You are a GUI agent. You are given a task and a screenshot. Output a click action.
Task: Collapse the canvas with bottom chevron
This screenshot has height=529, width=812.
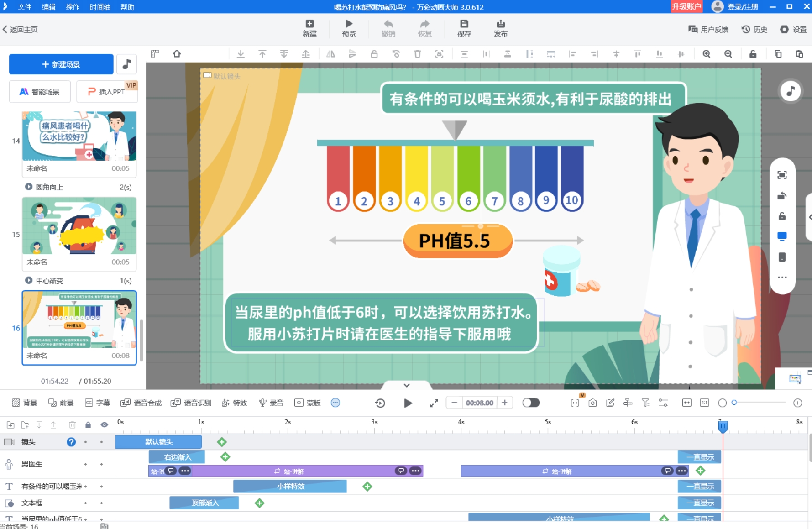click(407, 385)
